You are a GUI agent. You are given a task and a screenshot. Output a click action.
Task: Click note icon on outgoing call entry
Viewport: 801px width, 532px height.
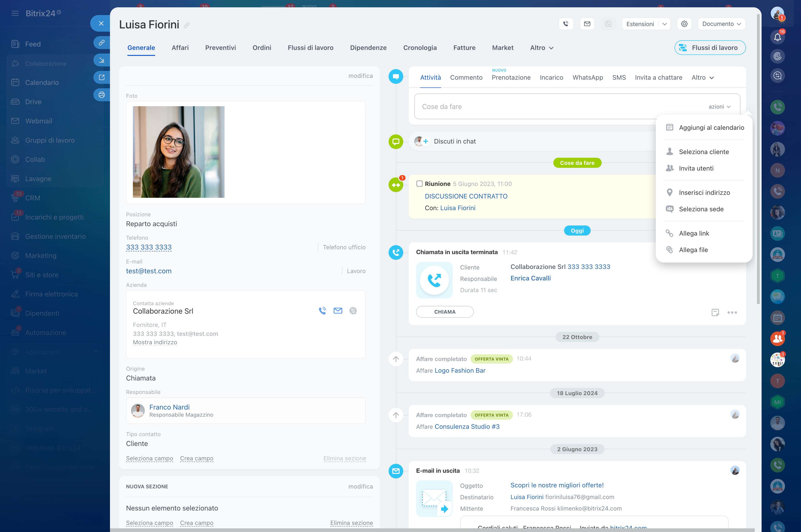coord(715,312)
